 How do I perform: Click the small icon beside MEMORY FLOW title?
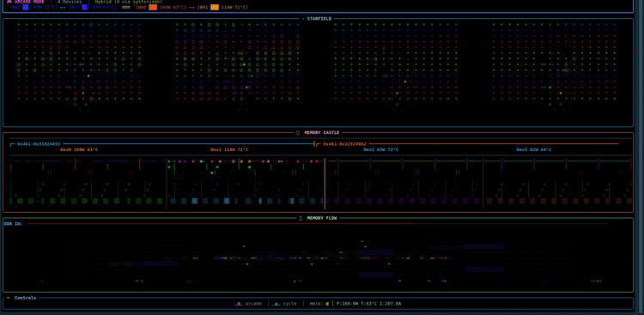301,218
